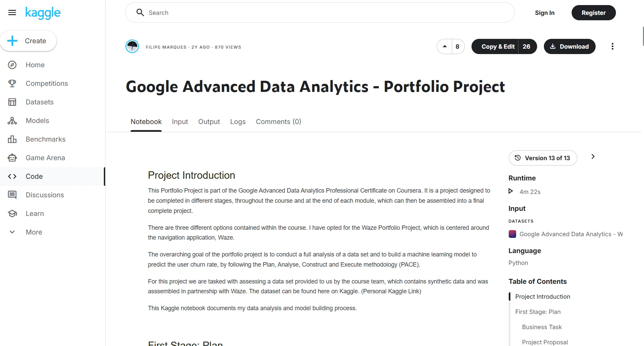Image resolution: width=644 pixels, height=346 pixels.
Task: Open the Comments tab
Action: [278, 122]
